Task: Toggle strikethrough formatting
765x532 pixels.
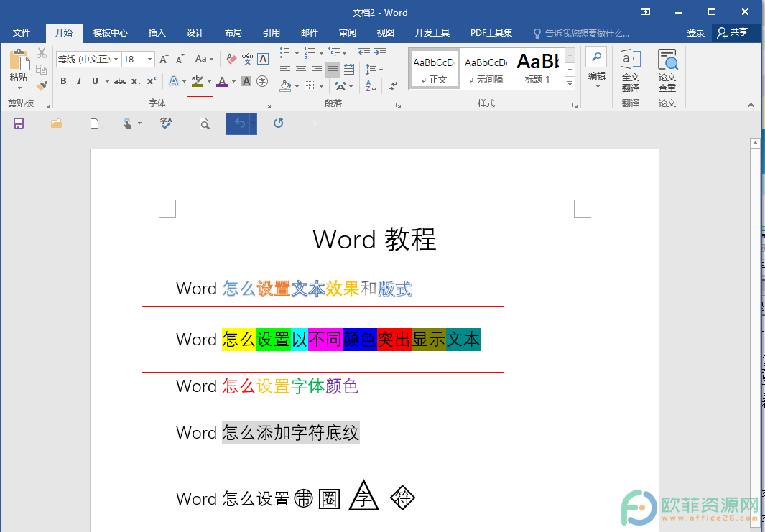Action: [x=120, y=81]
